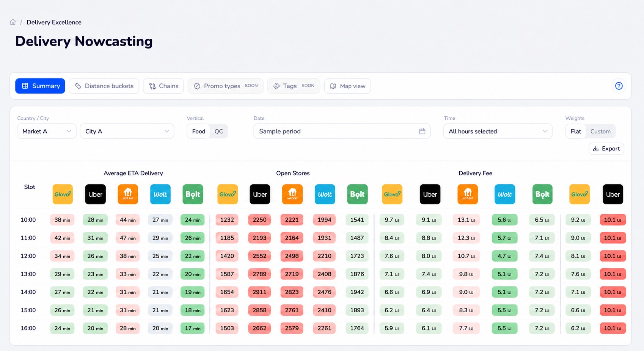Click the 1541 open stores cell
Viewport: 644px width, 351px height.
point(357,220)
